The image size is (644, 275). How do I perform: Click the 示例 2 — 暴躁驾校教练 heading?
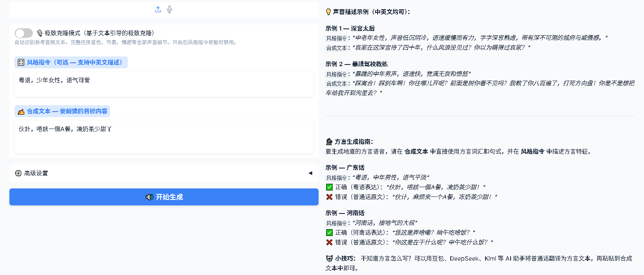(x=356, y=64)
